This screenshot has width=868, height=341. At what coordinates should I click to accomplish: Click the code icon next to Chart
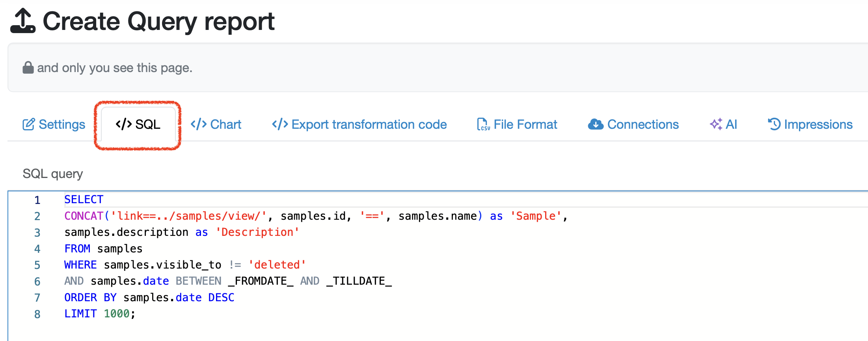tap(198, 124)
